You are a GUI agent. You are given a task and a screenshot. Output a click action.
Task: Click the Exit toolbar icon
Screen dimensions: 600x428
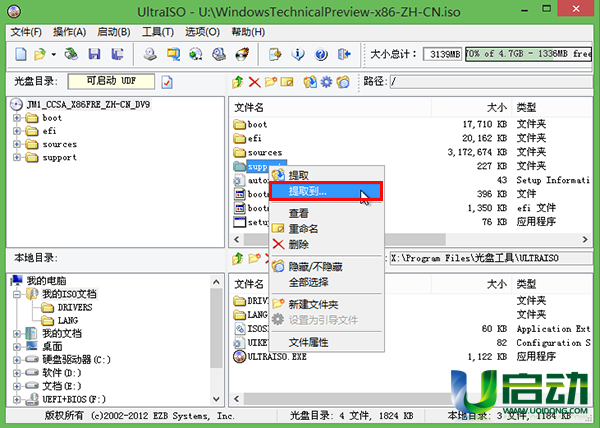point(344,54)
